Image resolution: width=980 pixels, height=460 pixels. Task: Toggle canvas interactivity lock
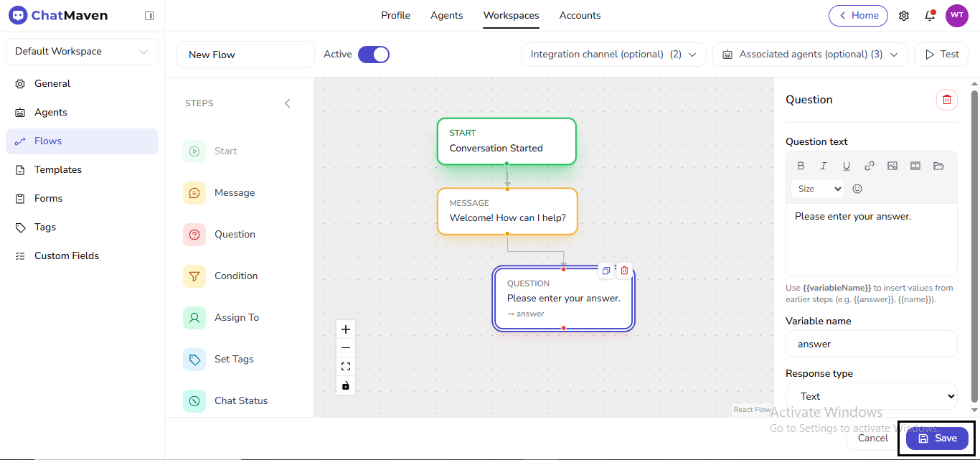(x=346, y=385)
